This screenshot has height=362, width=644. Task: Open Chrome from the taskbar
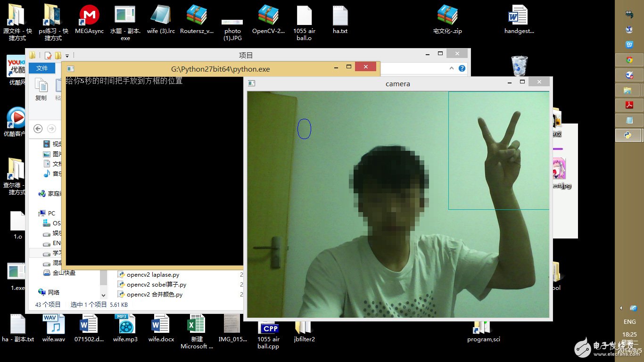[x=629, y=60]
